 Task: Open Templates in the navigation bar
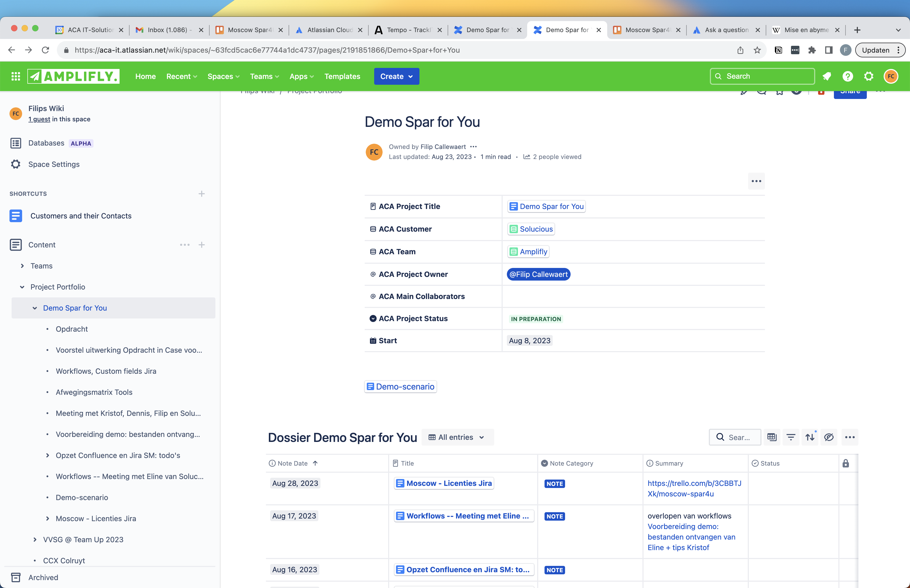[x=342, y=76]
